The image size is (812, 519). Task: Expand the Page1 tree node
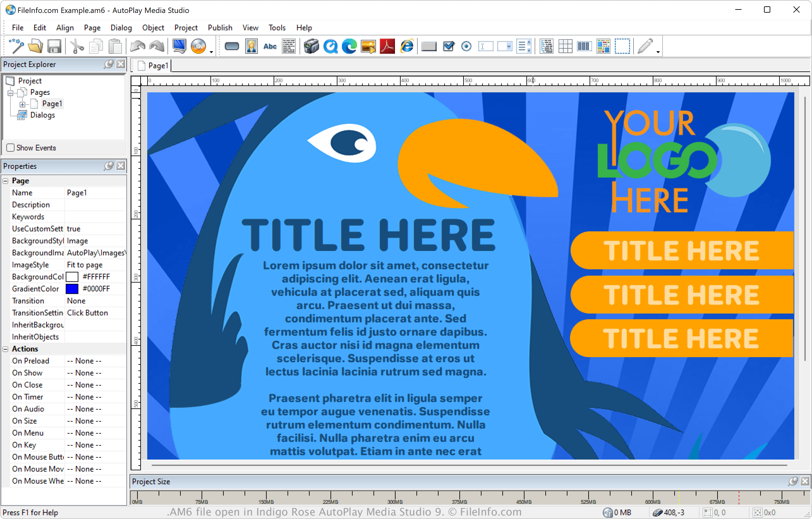[x=22, y=104]
